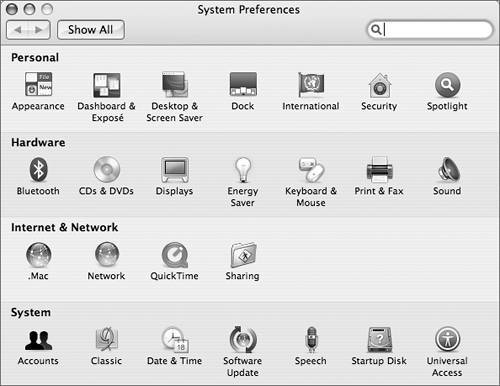The height and width of the screenshot is (386, 500).
Task: Click the Show All button
Action: pyautogui.click(x=91, y=30)
